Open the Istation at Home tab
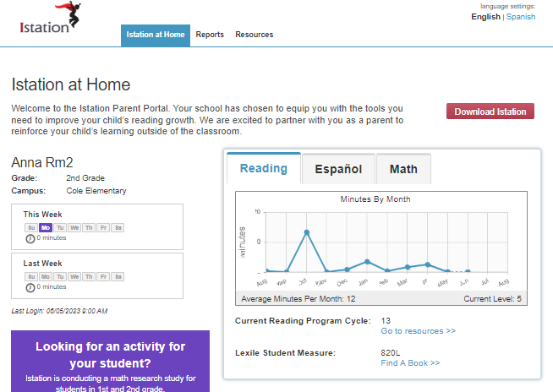The height and width of the screenshot is (392, 553). (x=156, y=35)
